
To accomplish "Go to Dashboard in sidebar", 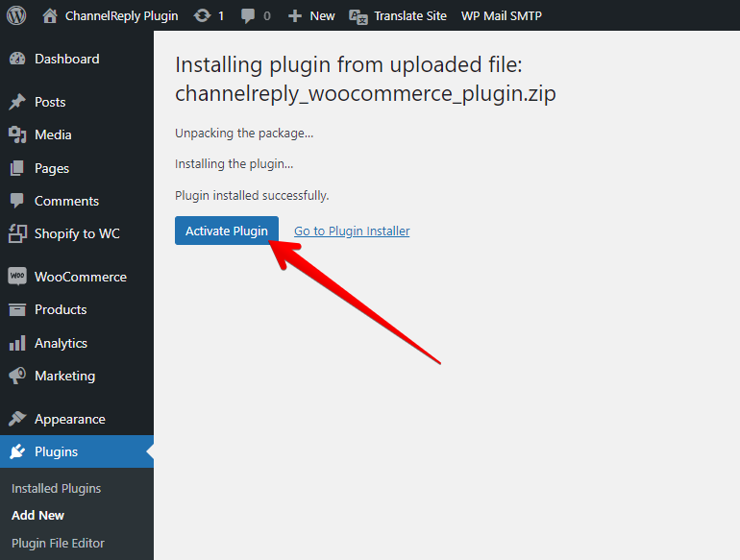I will click(x=67, y=59).
